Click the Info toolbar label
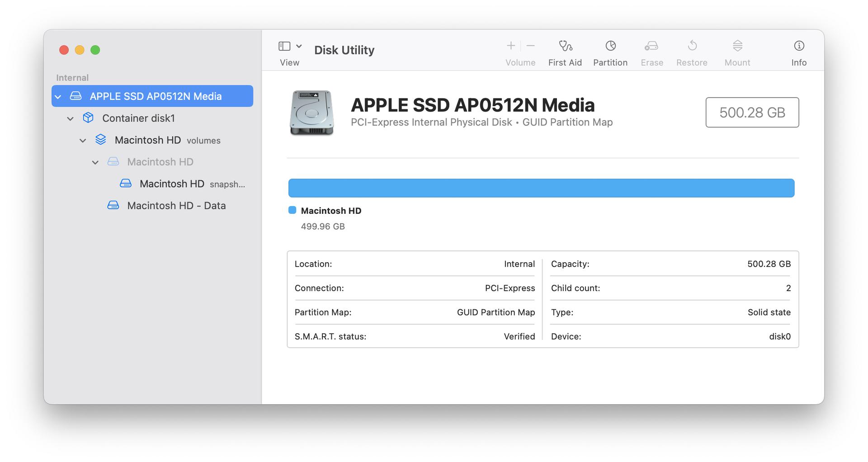The height and width of the screenshot is (462, 868). coord(799,62)
